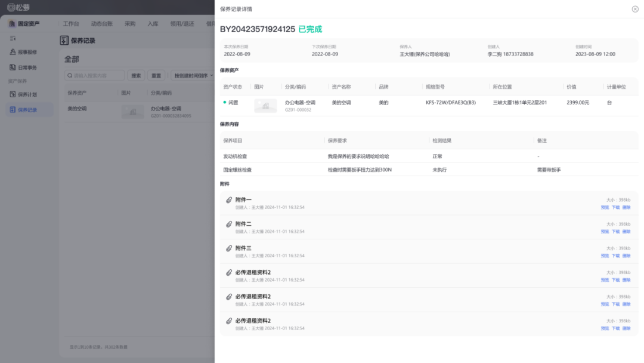The height and width of the screenshot is (363, 644).
Task: Download 附件二 using the 下载 link
Action: coord(615,232)
